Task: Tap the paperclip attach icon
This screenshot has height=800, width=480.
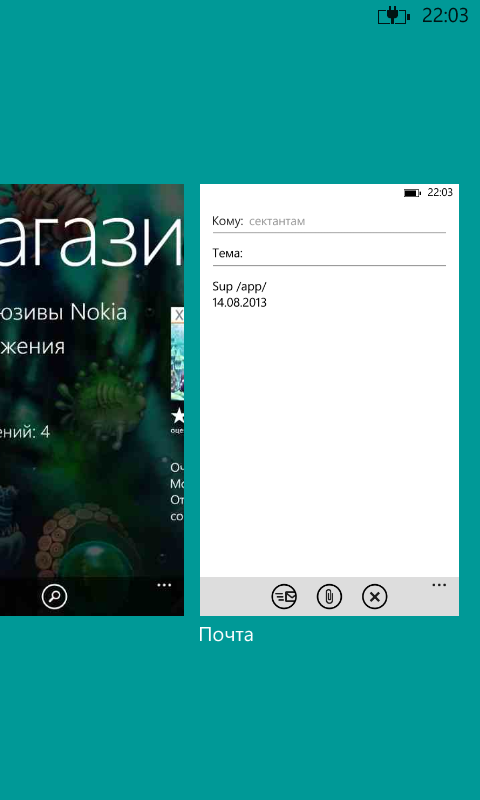Action: [x=330, y=596]
